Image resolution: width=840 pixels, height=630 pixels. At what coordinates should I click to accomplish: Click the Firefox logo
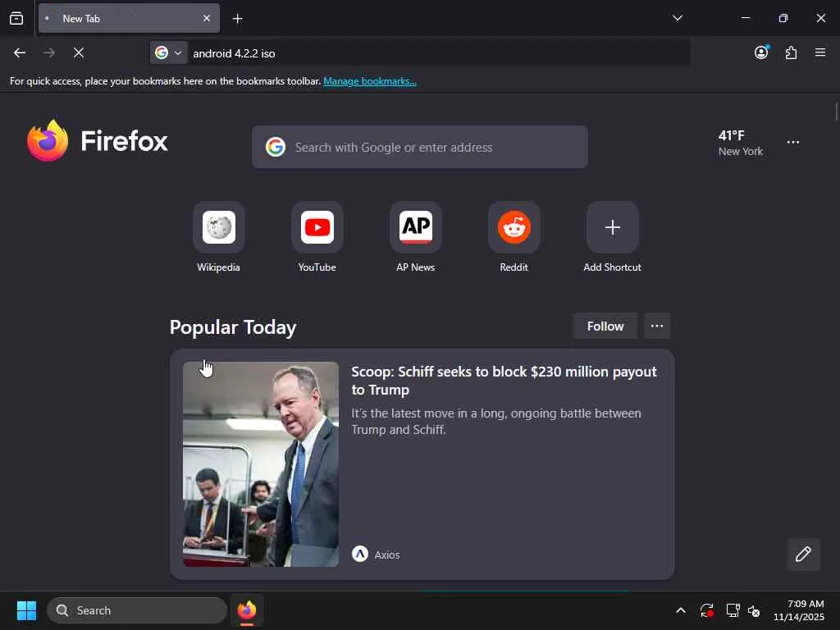click(x=98, y=141)
